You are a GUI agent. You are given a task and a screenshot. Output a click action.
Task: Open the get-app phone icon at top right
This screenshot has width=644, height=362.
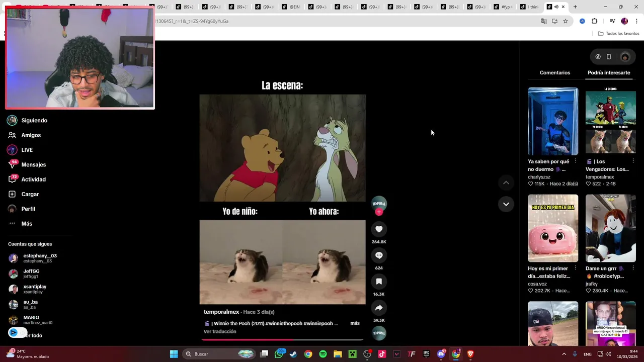tap(609, 57)
